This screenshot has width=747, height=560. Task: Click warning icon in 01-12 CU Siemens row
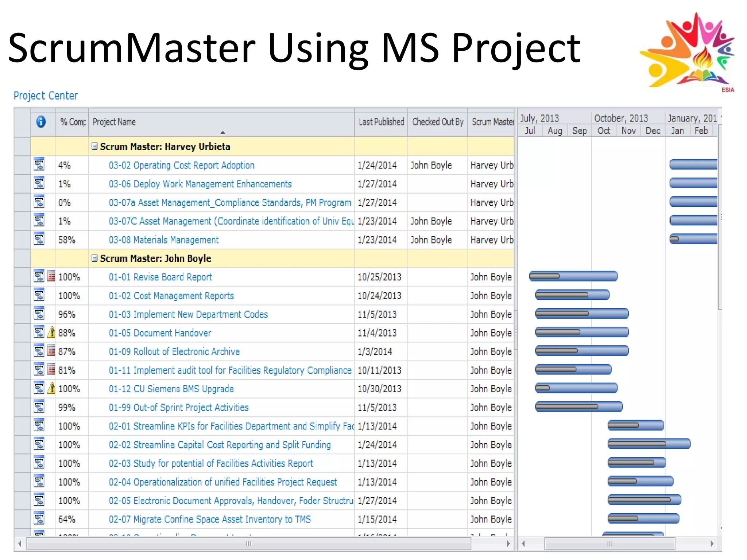coord(51,388)
